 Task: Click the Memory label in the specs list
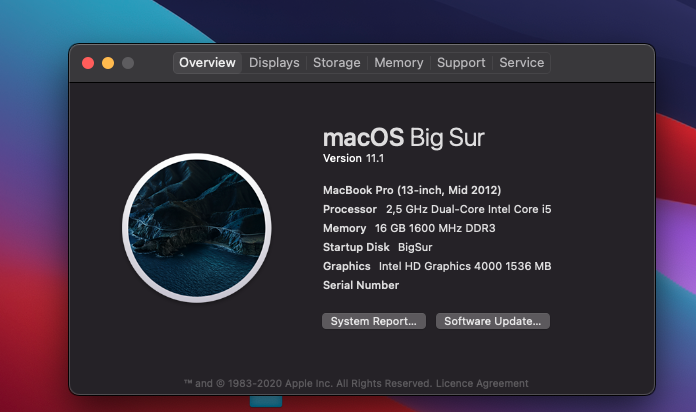tap(344, 228)
